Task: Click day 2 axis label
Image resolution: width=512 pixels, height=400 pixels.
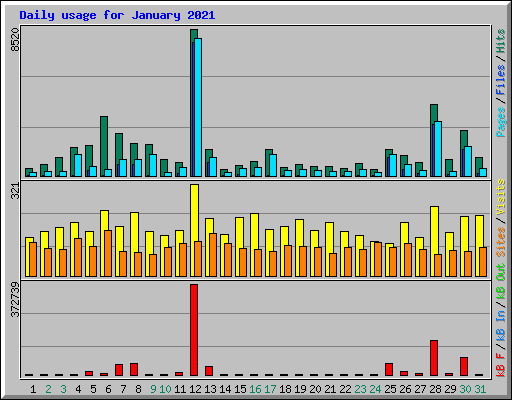Action: [48, 389]
